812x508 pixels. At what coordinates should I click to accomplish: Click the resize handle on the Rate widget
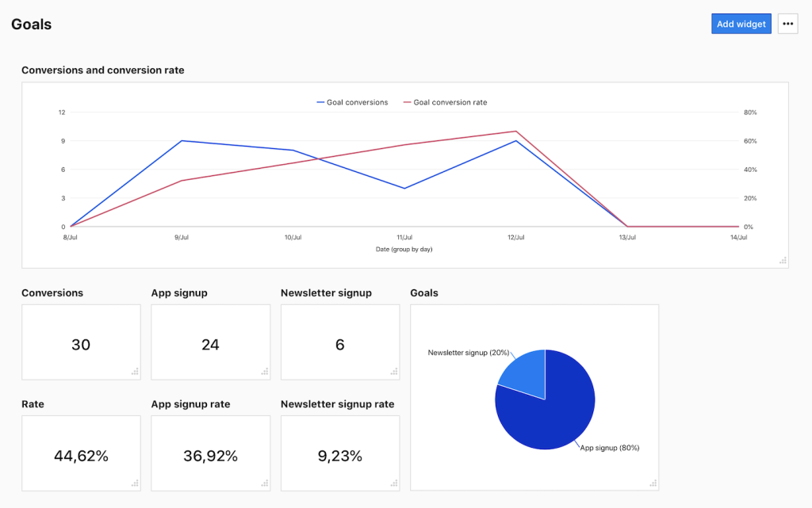click(x=135, y=482)
